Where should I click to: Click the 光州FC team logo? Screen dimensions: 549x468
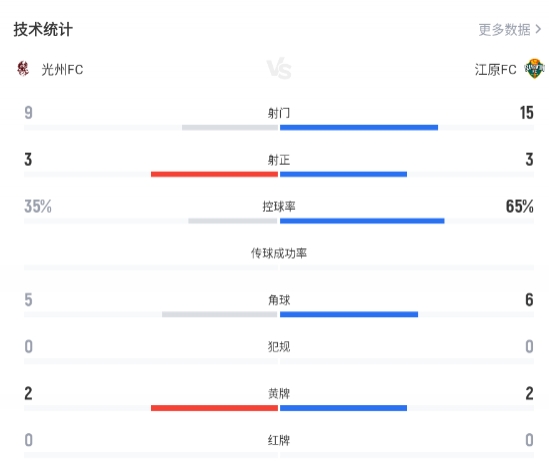click(23, 69)
